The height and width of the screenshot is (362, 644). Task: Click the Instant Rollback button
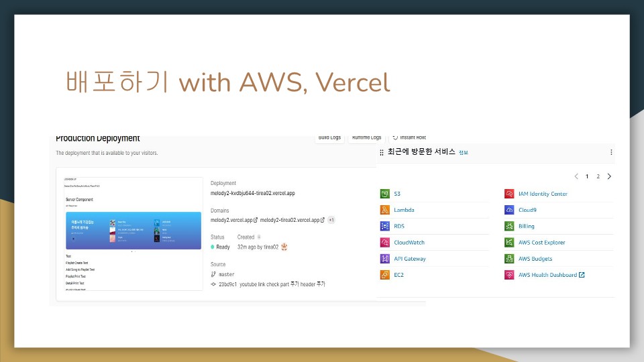pos(409,138)
